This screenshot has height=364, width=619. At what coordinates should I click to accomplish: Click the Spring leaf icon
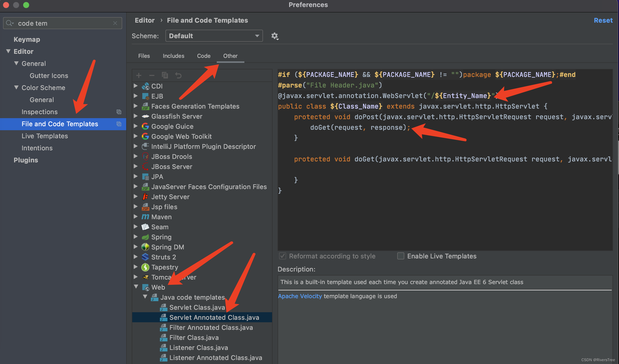(145, 237)
